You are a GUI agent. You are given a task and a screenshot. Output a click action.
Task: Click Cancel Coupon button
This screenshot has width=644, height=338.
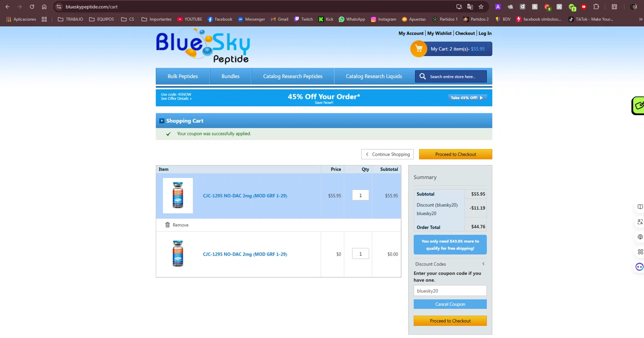pyautogui.click(x=450, y=304)
